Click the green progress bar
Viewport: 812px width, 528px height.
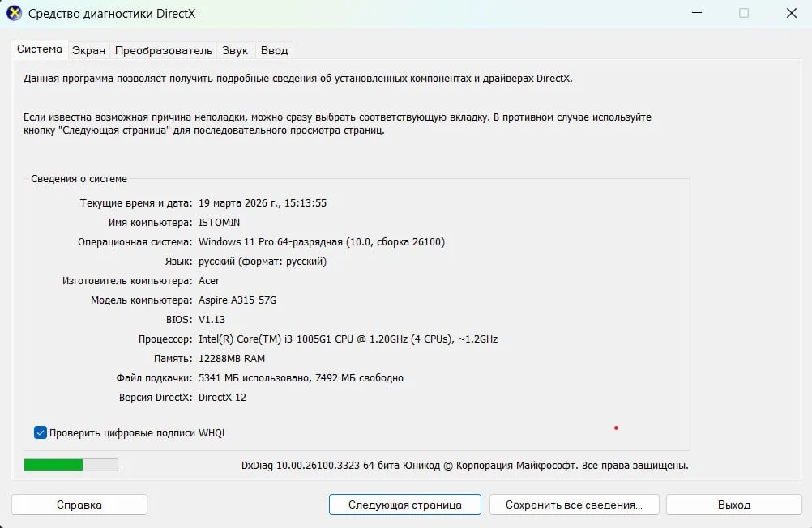[71, 465]
